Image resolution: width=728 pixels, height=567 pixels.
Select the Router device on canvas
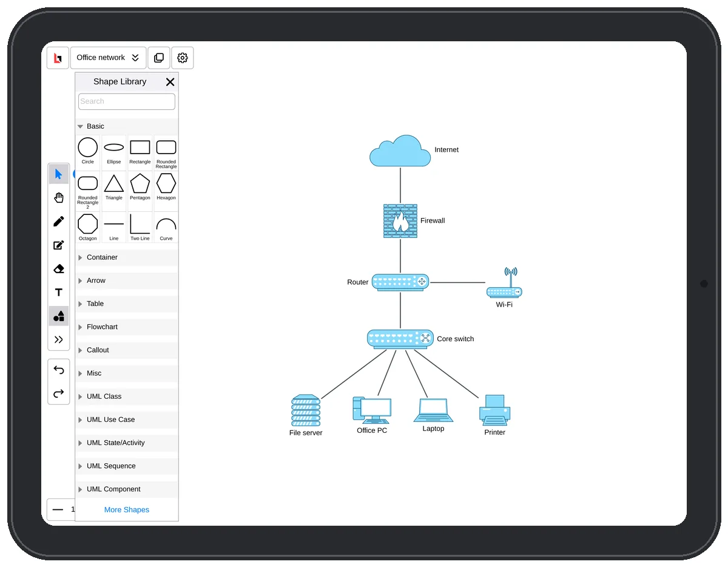point(400,282)
